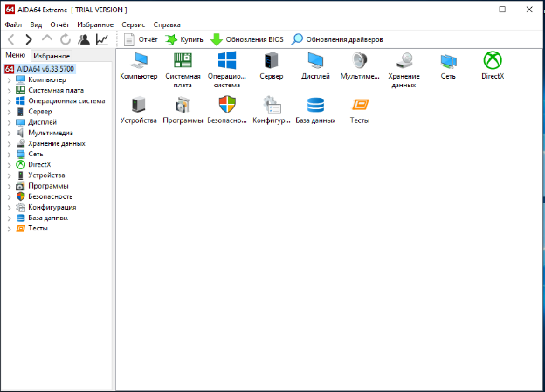Select Мультимедиа in the sidebar tree
This screenshot has width=545, height=392.
coord(52,133)
